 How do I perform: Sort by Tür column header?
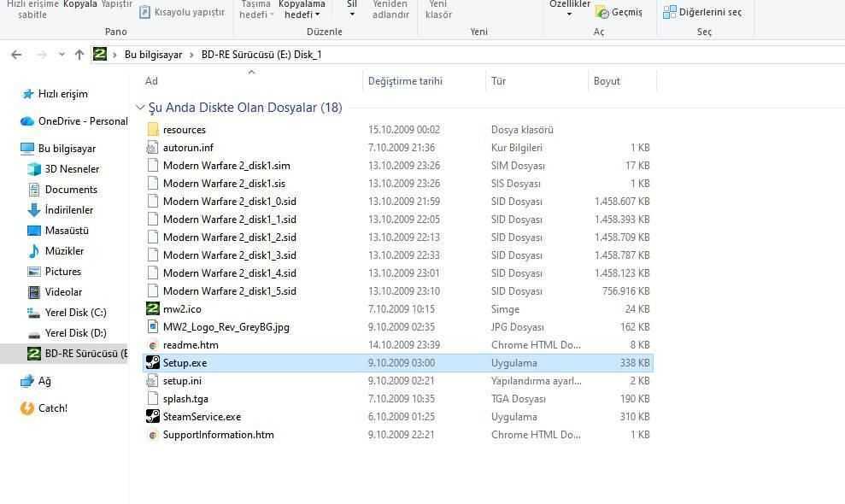[x=498, y=81]
